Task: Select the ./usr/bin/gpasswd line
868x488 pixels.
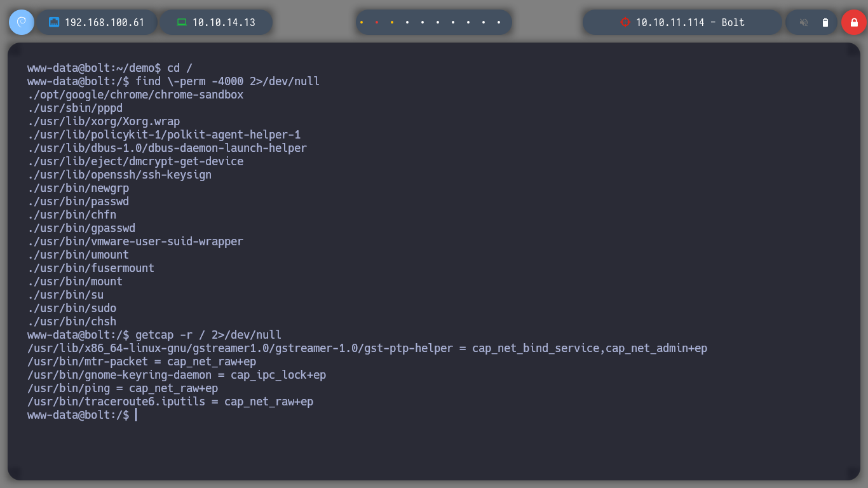Action: pyautogui.click(x=81, y=228)
